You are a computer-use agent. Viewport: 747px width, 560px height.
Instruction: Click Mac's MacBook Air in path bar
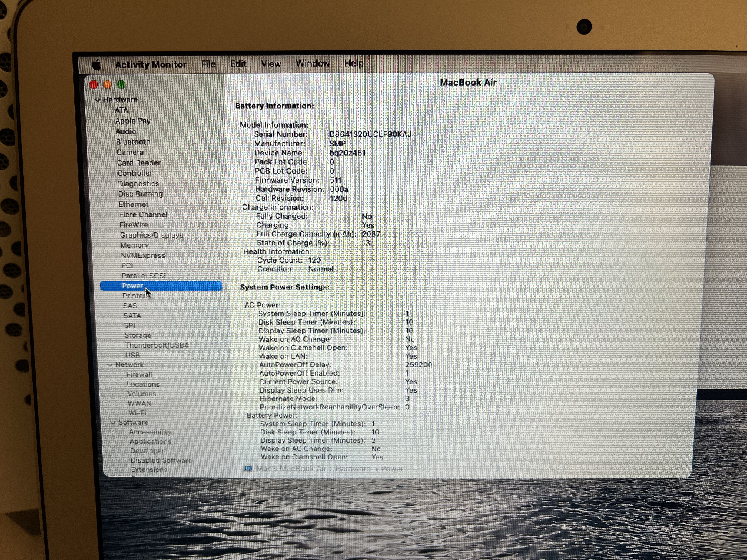[x=291, y=469]
